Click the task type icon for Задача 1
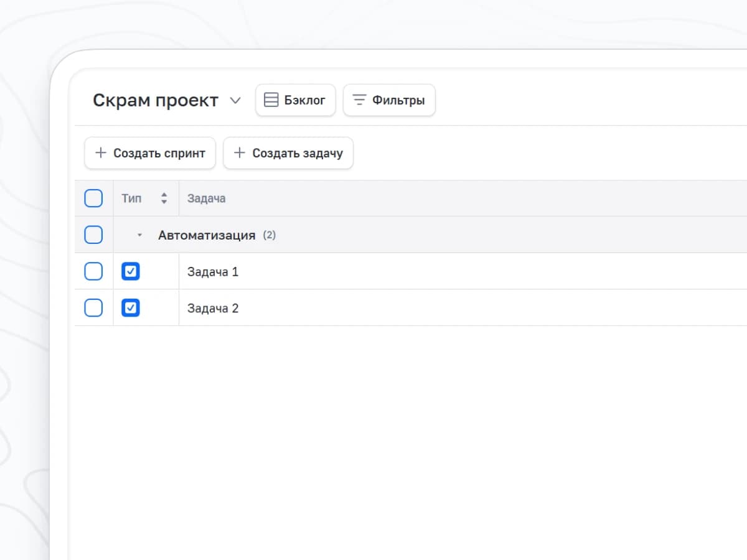The image size is (747, 560). click(131, 271)
